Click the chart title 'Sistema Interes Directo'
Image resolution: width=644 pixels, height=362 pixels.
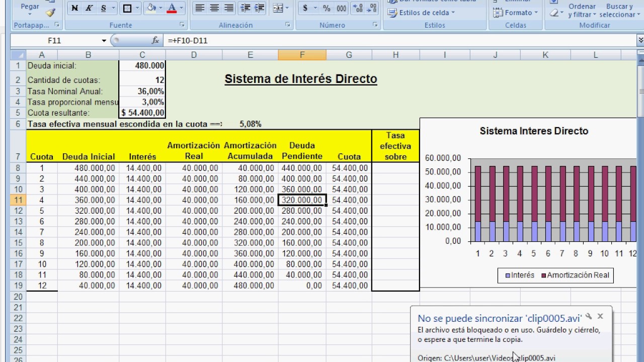point(534,131)
